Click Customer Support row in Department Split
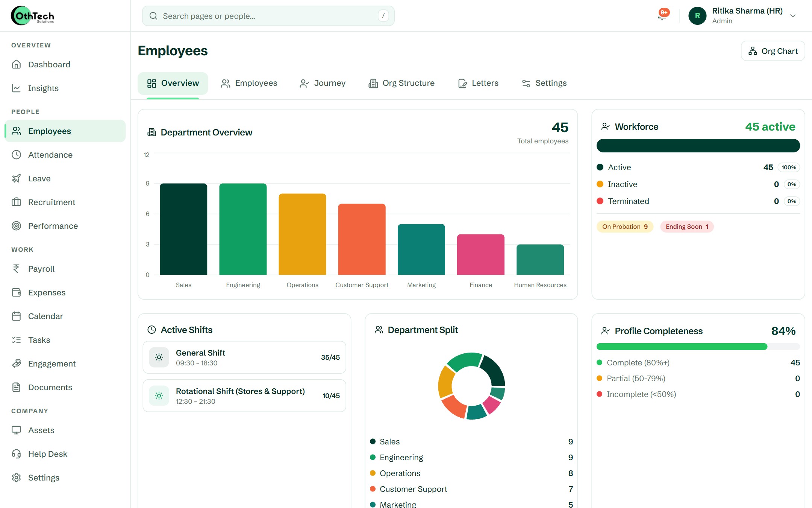 [471, 489]
